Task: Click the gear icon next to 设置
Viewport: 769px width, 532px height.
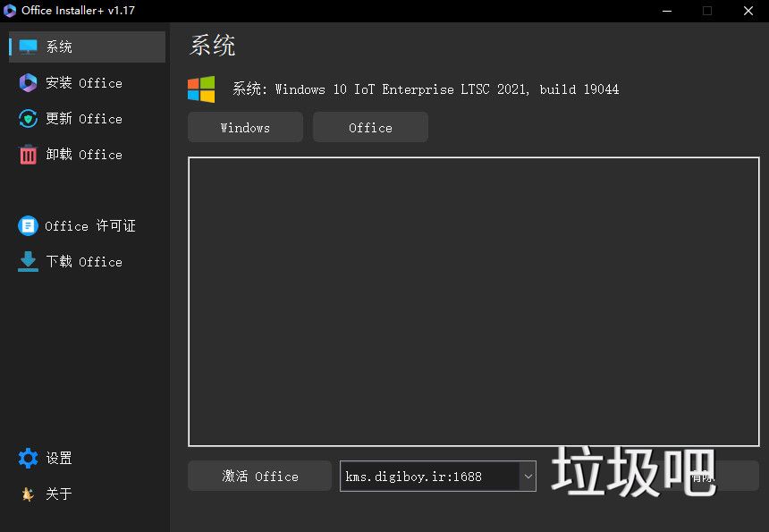Action: pyautogui.click(x=28, y=458)
